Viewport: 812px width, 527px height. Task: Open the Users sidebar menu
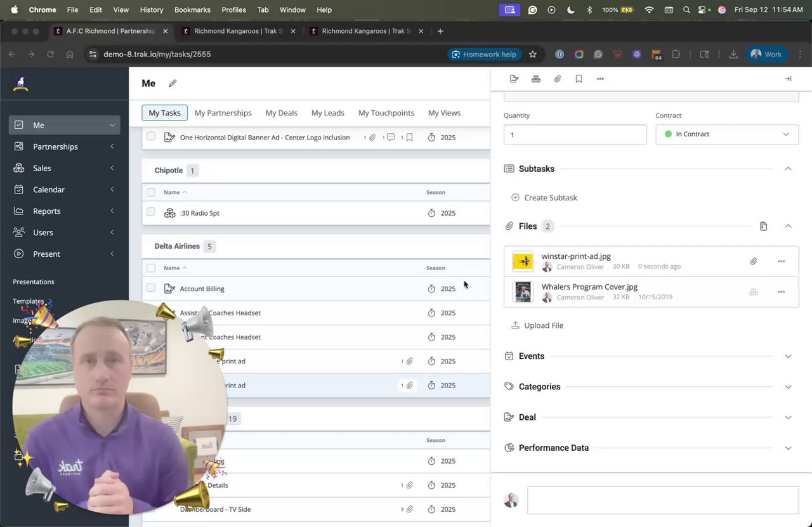64,233
